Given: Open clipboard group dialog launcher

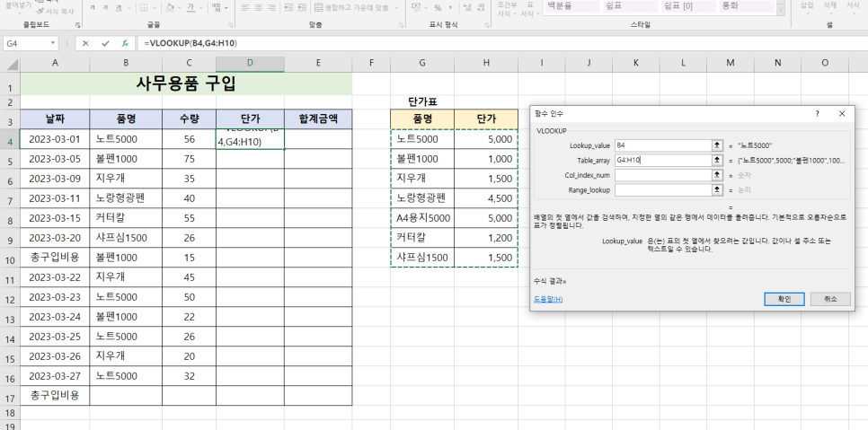Looking at the screenshot, I should click(x=77, y=25).
